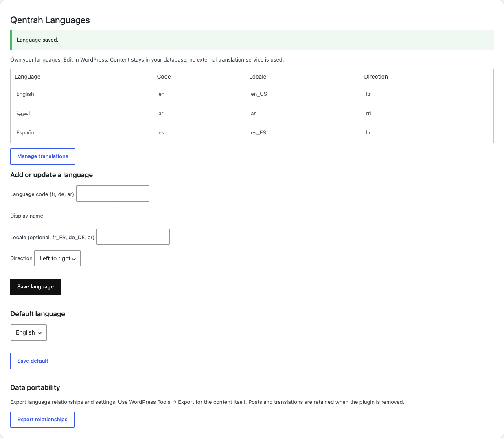Click the Language column header
The width and height of the screenshot is (504, 438).
pos(28,77)
